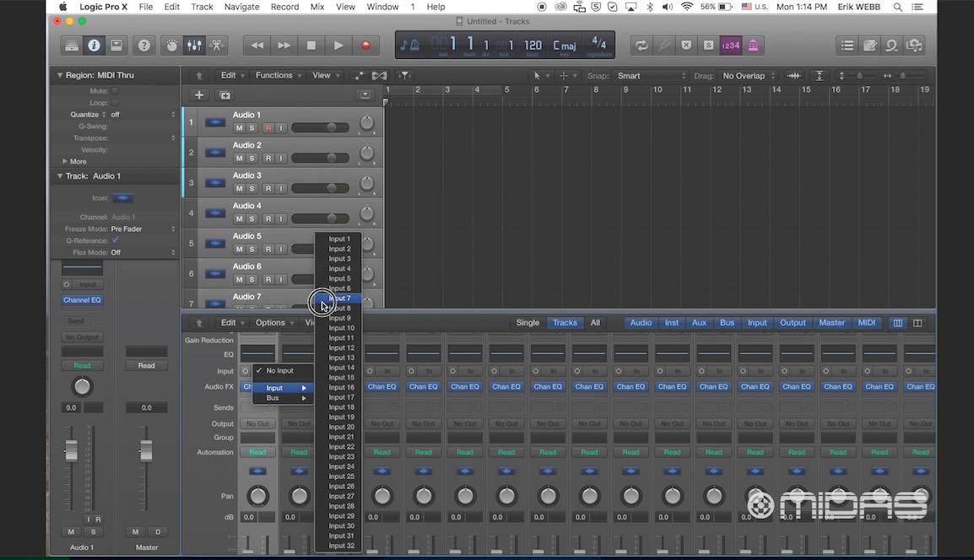Toggle the Inspector button in the control bar
This screenshot has width=974, height=560.
pyautogui.click(x=94, y=46)
